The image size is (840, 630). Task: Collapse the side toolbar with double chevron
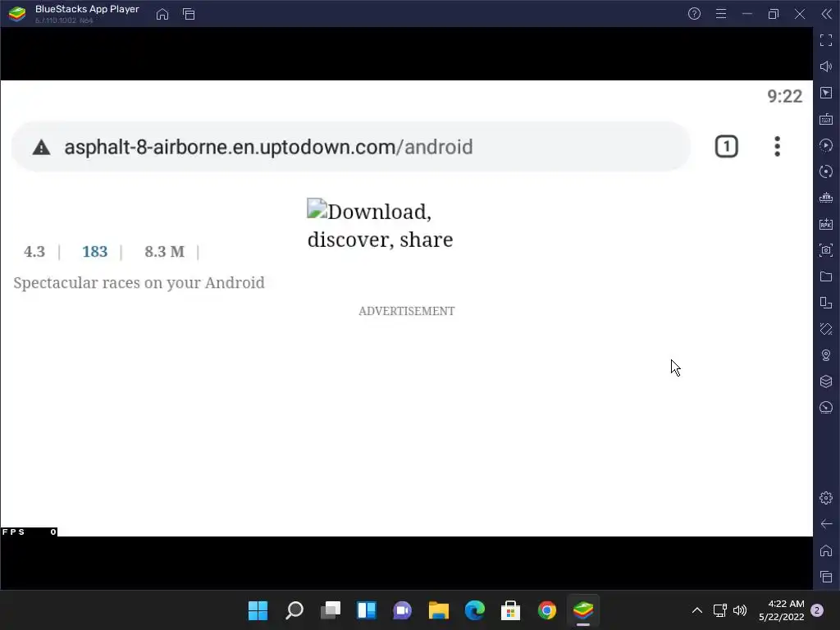pyautogui.click(x=826, y=14)
